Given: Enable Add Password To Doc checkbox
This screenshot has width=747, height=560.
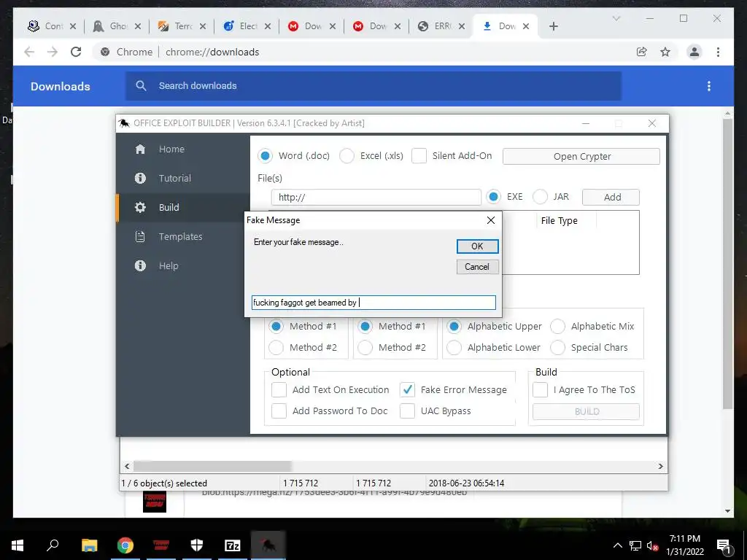Looking at the screenshot, I should (x=279, y=411).
